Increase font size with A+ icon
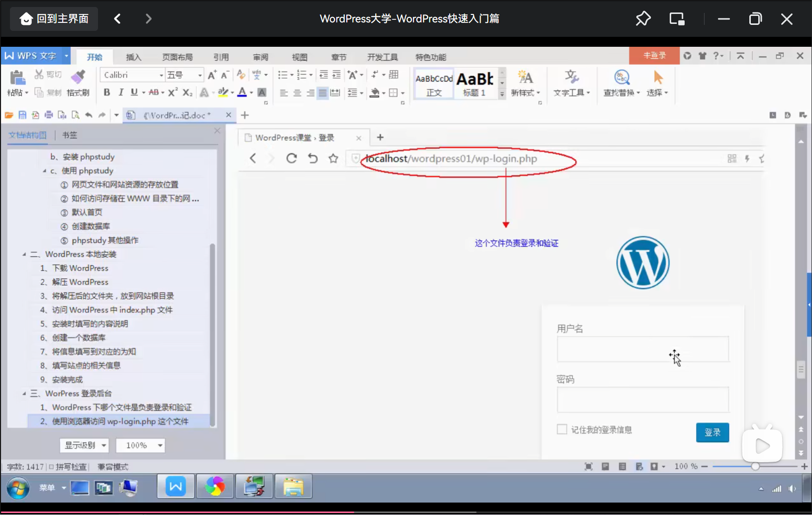 pos(212,75)
